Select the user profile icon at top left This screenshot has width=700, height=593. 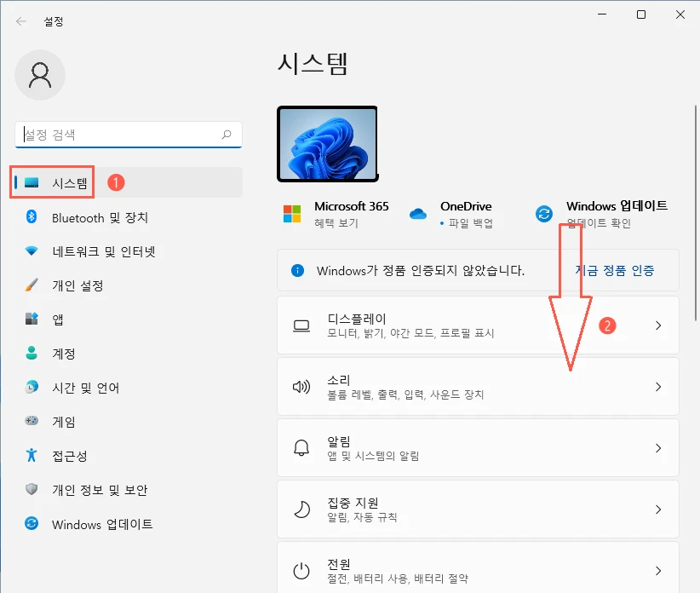[x=40, y=75]
